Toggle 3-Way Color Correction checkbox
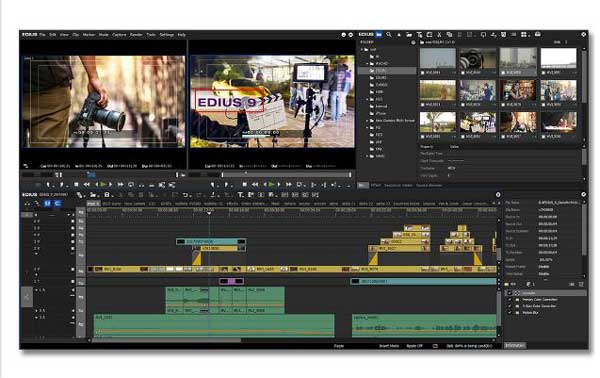Viewport: 600px width, 378px height. click(509, 306)
